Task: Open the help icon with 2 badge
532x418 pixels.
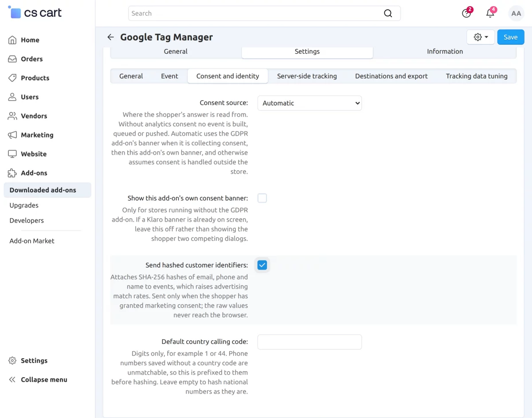Action: [466, 13]
